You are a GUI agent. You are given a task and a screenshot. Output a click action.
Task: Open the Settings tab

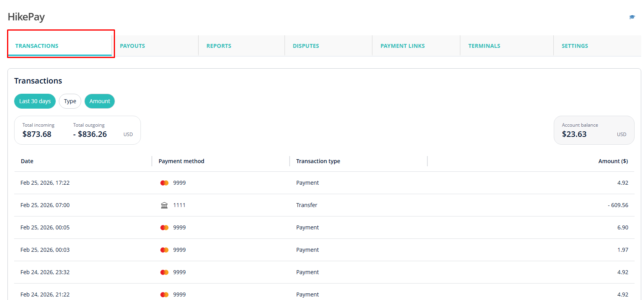(575, 46)
